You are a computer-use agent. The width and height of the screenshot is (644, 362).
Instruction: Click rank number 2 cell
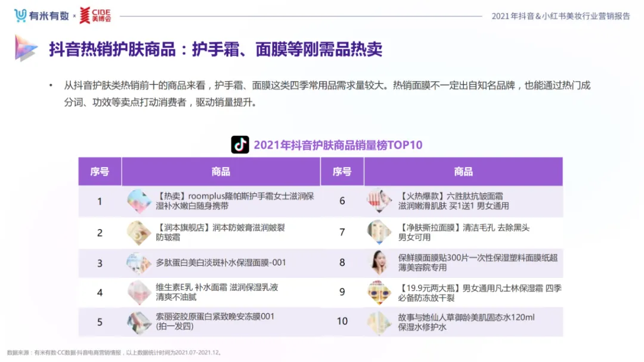click(100, 233)
